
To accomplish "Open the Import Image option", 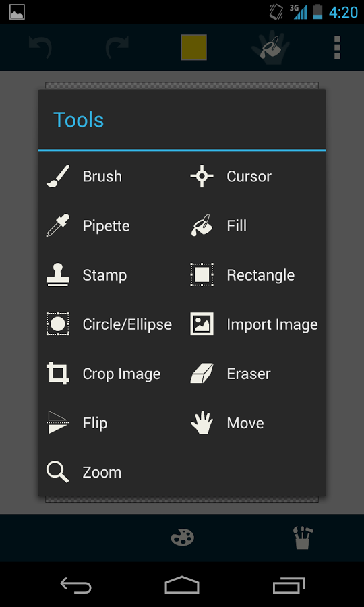I will pyautogui.click(x=254, y=324).
